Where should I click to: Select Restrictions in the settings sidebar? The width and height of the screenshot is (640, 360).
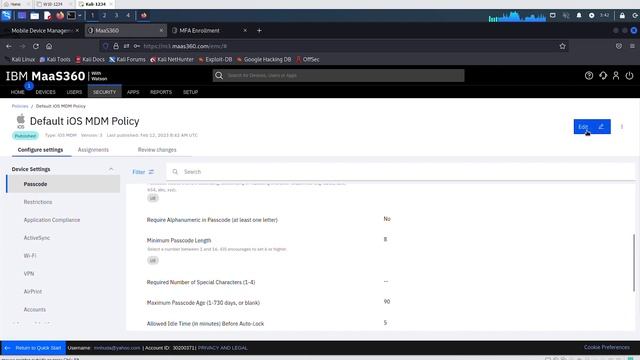[x=38, y=202]
